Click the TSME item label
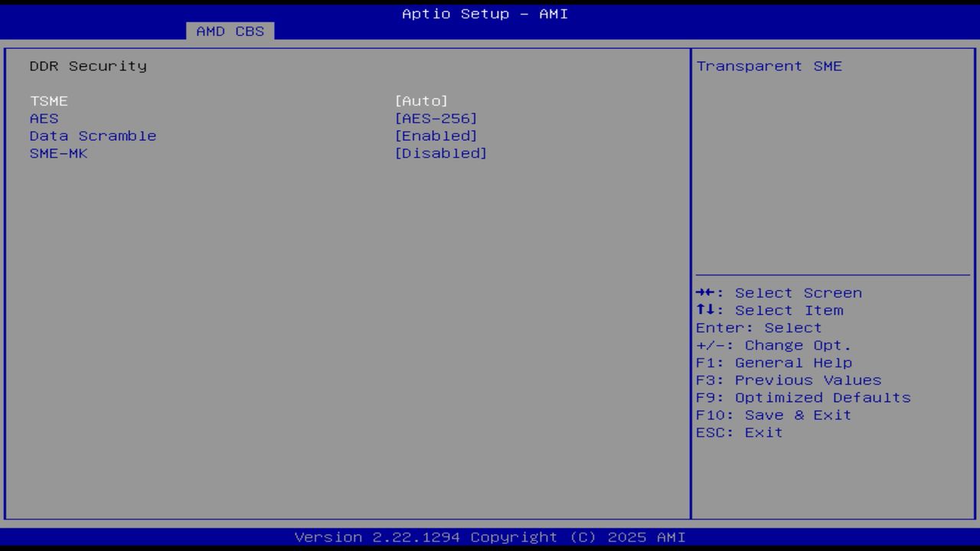Screen dimensions: 980x551 [x=48, y=100]
